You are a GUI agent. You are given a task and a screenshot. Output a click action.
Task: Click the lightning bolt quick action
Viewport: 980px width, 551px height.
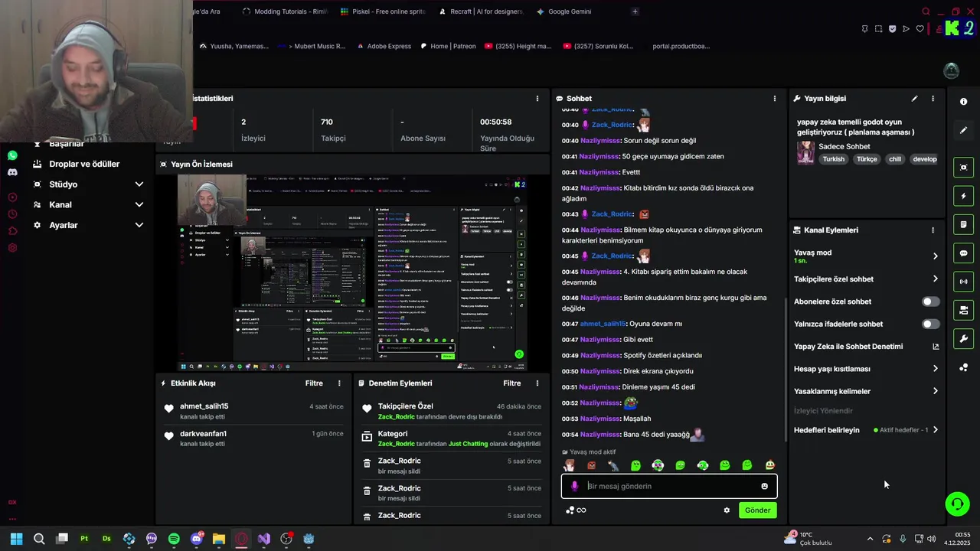pos(963,196)
